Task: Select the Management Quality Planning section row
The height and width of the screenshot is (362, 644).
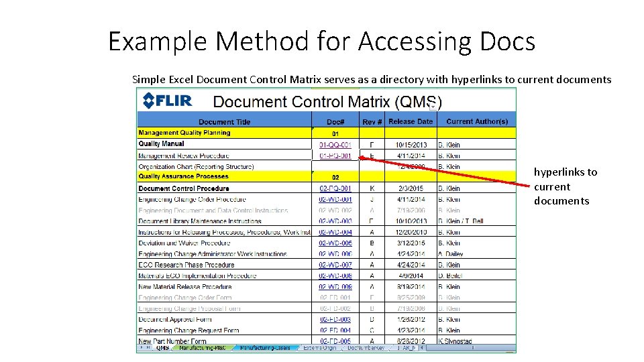Action: [x=327, y=133]
